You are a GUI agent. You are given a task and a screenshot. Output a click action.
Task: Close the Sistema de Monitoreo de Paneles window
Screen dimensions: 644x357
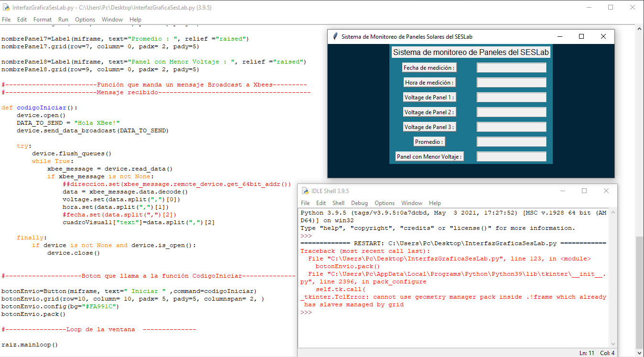coord(603,37)
